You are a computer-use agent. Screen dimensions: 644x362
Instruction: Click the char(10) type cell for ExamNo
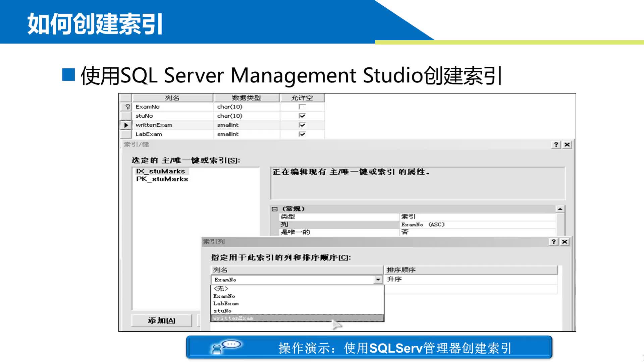247,107
